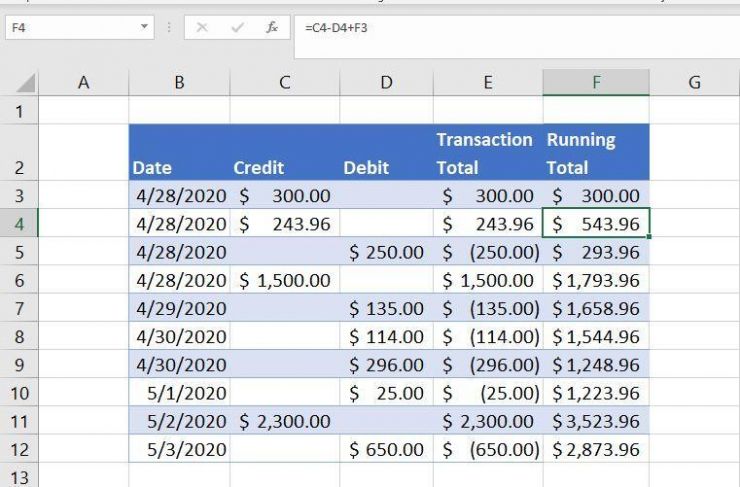Click inside the Name Box showing F4
The image size is (740, 487).
pos(70,28)
